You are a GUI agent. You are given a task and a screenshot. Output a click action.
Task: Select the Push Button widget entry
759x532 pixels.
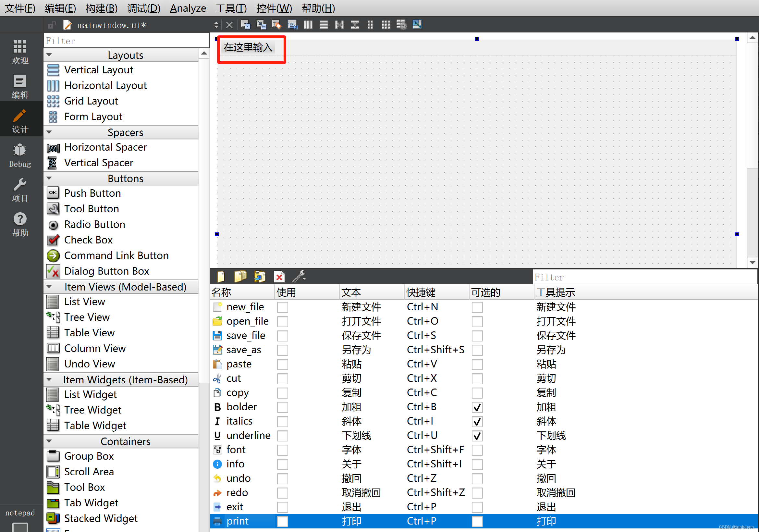click(x=92, y=193)
